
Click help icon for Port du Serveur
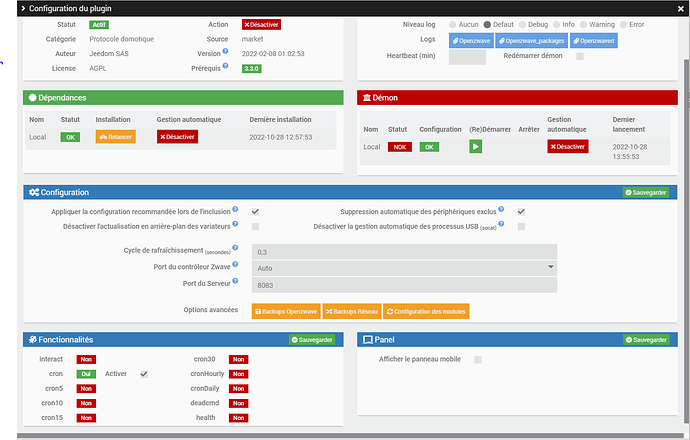[235, 281]
